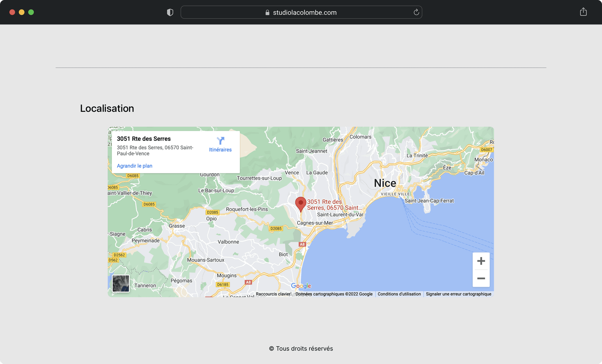This screenshot has height=364, width=602.
Task: Click the Google logo on map
Action: point(301,286)
